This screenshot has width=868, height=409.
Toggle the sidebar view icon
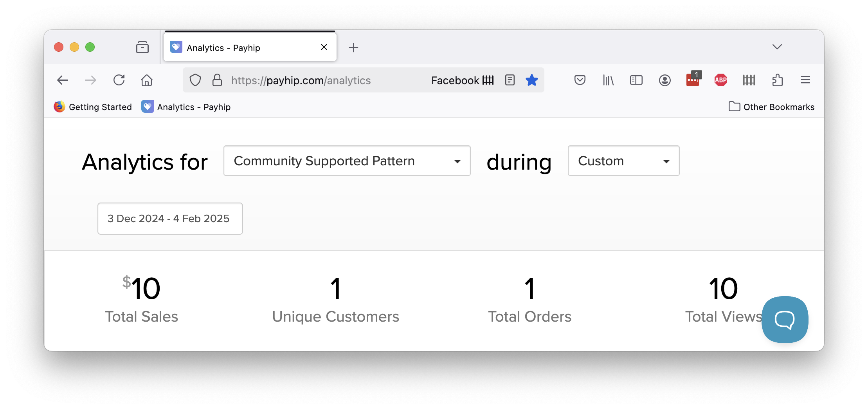coord(636,80)
